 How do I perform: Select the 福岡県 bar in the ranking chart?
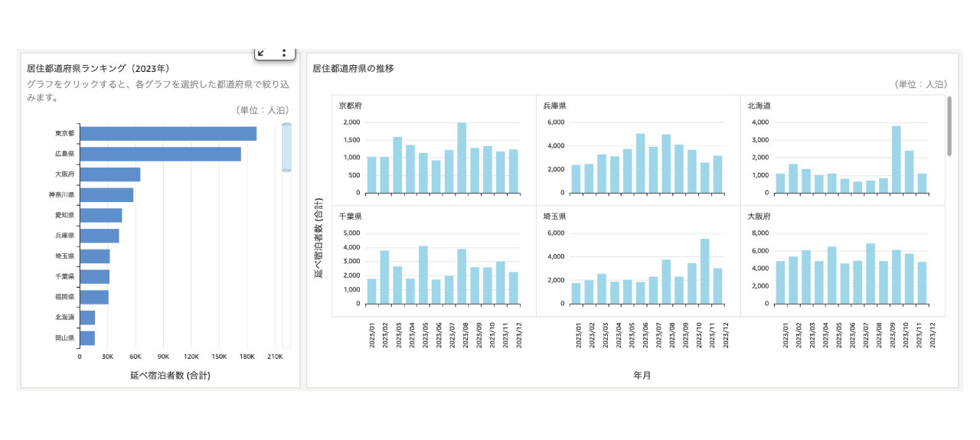point(94,297)
